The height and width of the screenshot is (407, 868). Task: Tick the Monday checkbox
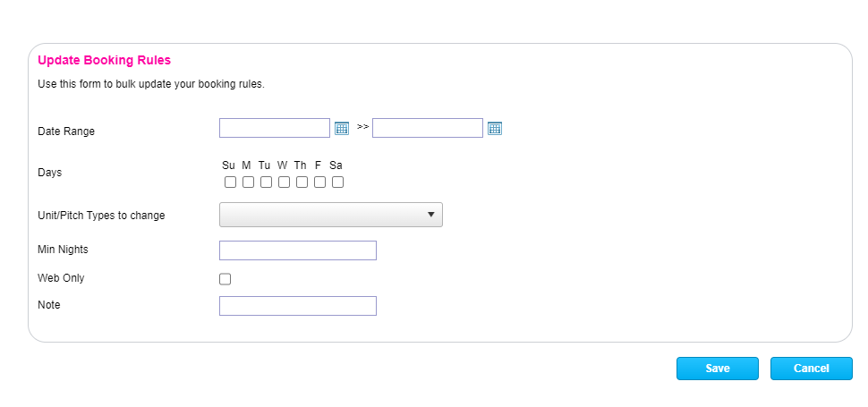(248, 182)
